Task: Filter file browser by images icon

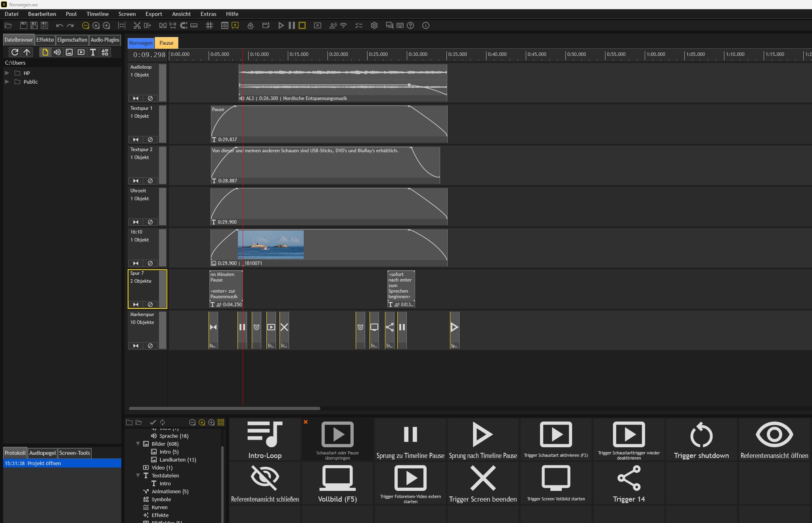Action: [69, 52]
